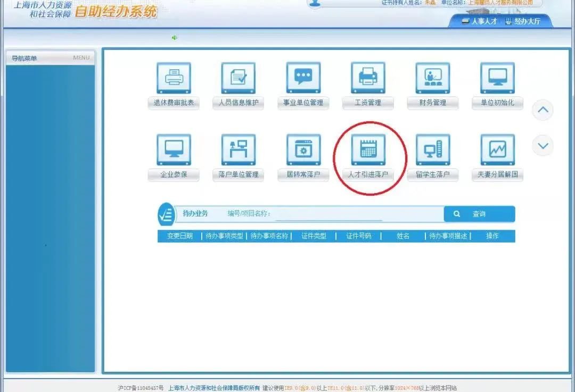Click the green speaker icon
575x392 pixels.
tap(175, 38)
